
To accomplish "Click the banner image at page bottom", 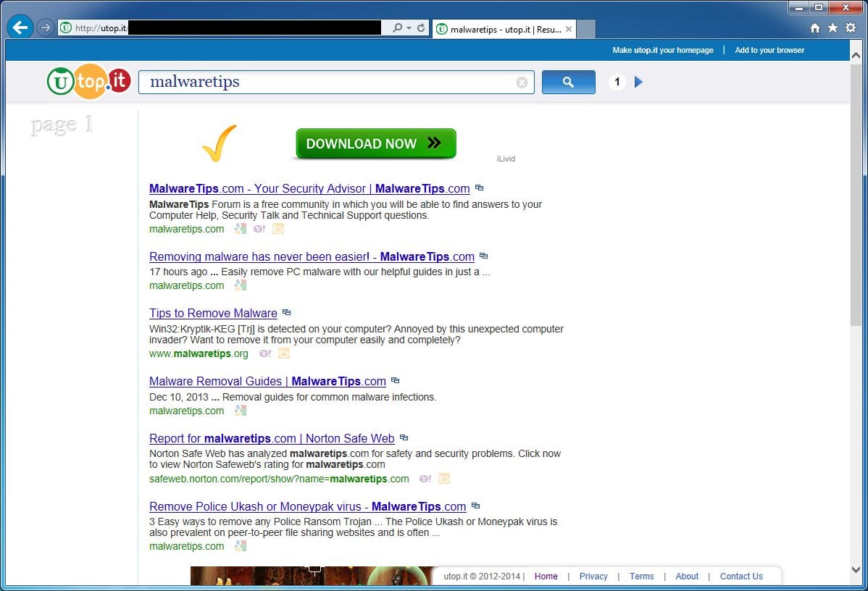I will tap(313, 576).
